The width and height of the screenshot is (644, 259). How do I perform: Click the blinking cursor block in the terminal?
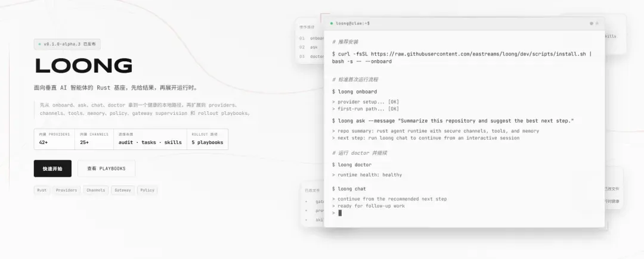click(x=340, y=213)
